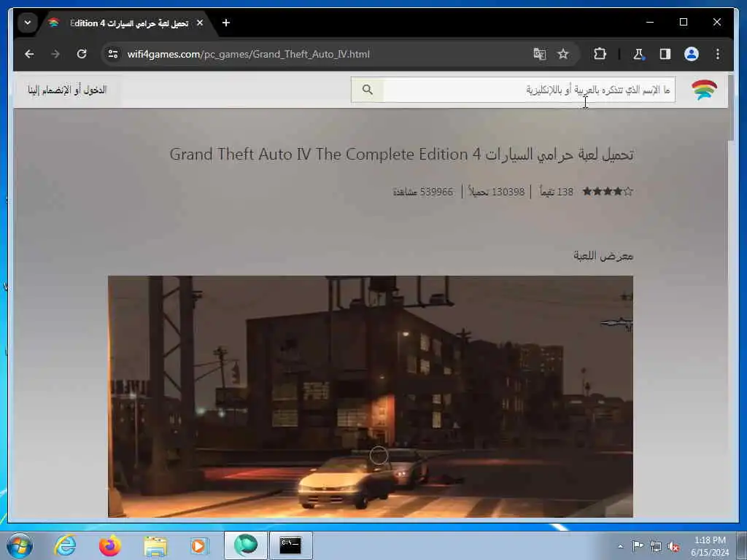The image size is (747, 560).
Task: Go back to the previous page
Action: click(x=29, y=54)
